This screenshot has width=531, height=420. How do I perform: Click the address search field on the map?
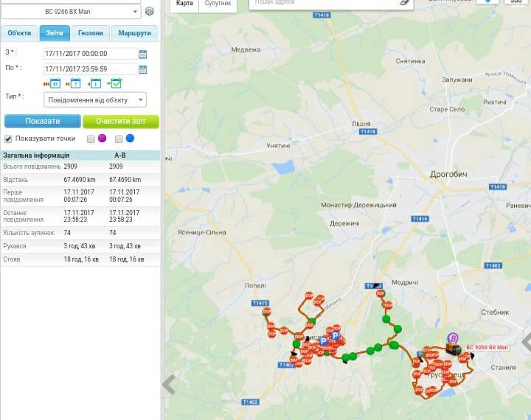tap(325, 3)
